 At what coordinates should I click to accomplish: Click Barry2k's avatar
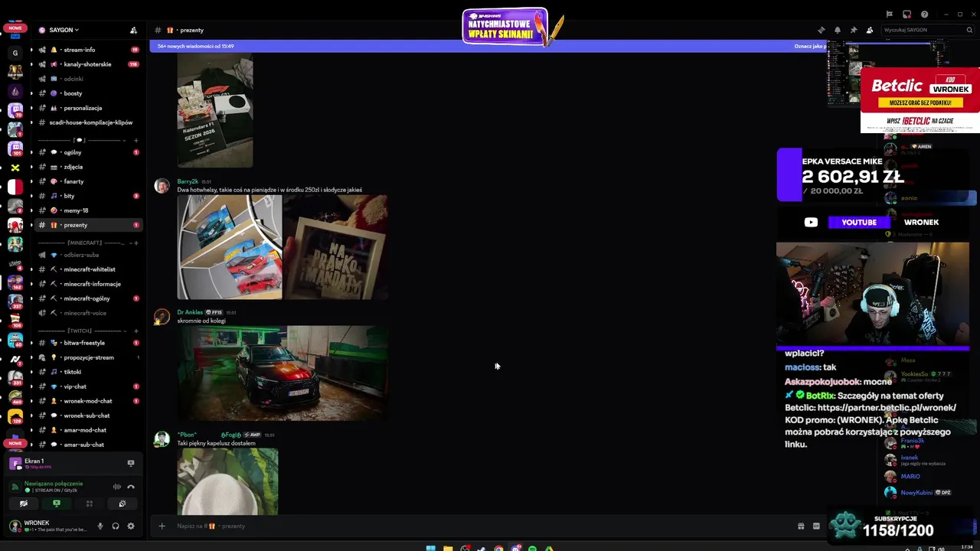coord(162,186)
